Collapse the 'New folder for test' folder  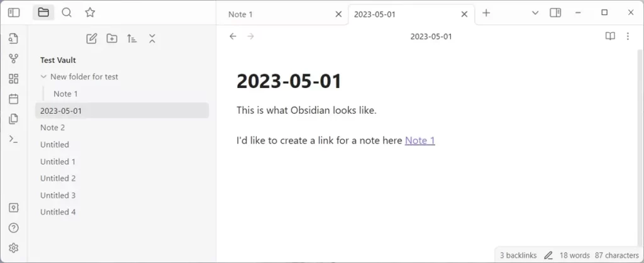tap(43, 77)
